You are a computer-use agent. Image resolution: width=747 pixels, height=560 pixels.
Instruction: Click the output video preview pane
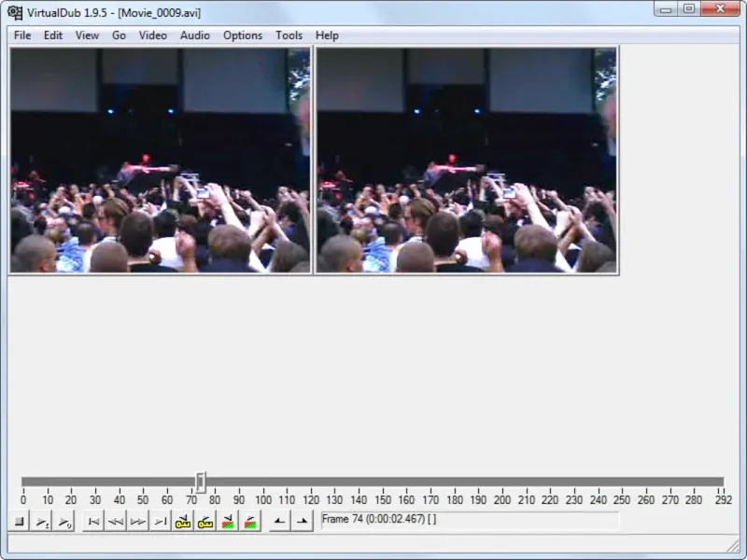click(466, 161)
